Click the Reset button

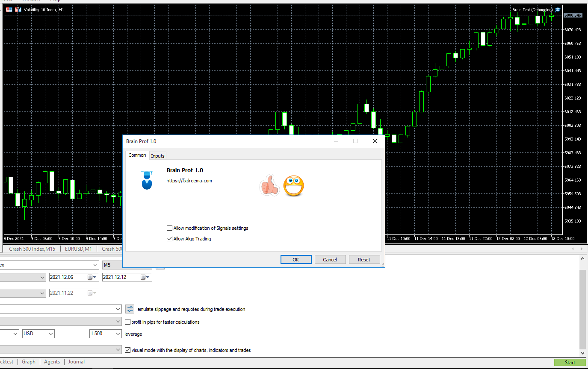point(364,259)
